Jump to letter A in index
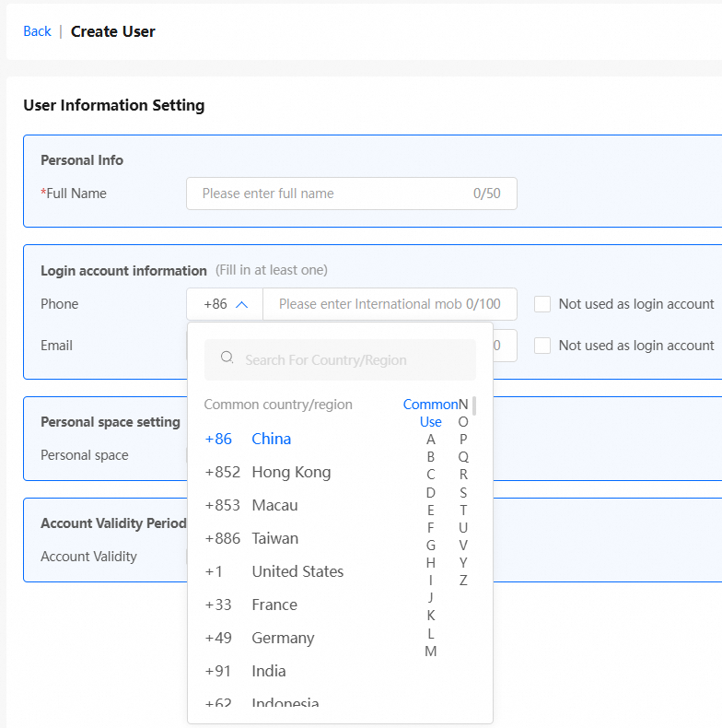Viewport: 722px width, 728px height. [x=430, y=440]
